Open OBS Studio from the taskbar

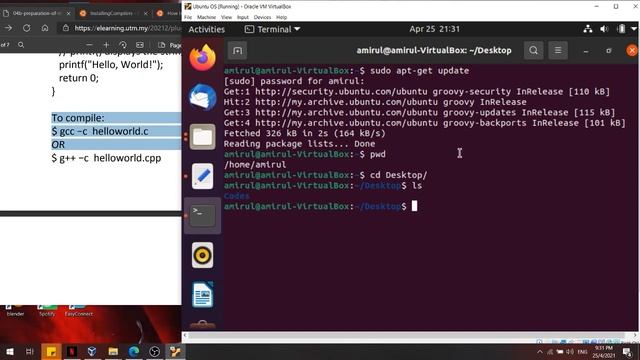[154, 351]
